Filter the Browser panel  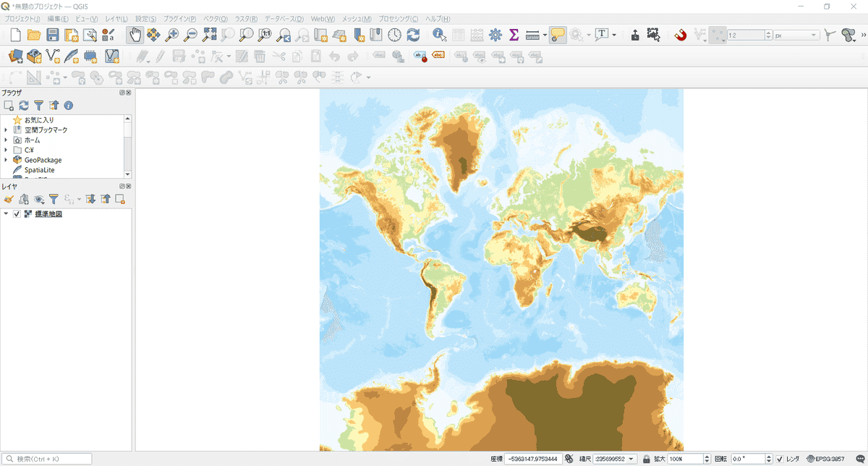coord(39,106)
